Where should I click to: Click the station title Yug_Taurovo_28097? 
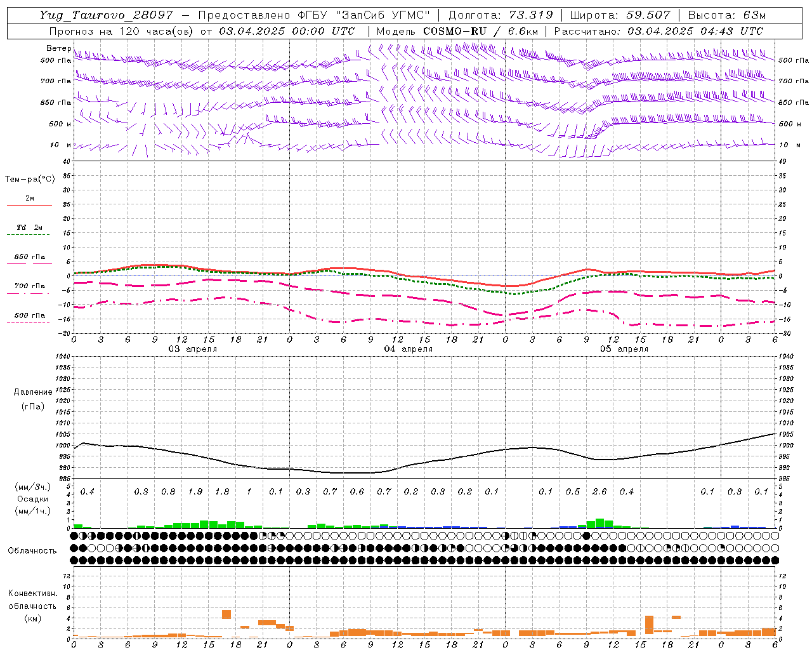[x=106, y=15]
